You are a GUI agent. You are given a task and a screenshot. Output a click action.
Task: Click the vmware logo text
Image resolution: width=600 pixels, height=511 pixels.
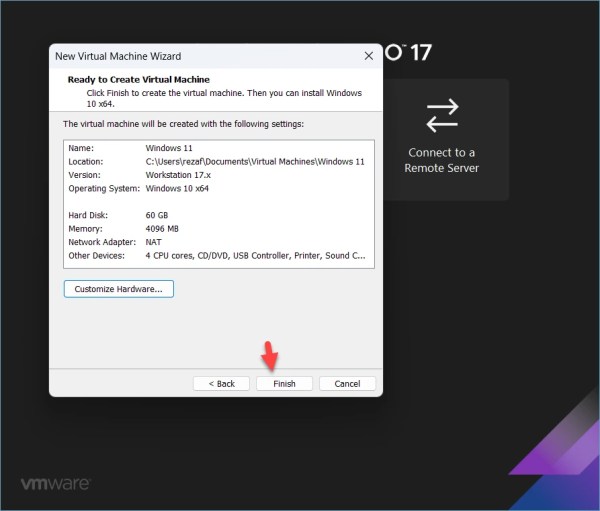[56, 484]
